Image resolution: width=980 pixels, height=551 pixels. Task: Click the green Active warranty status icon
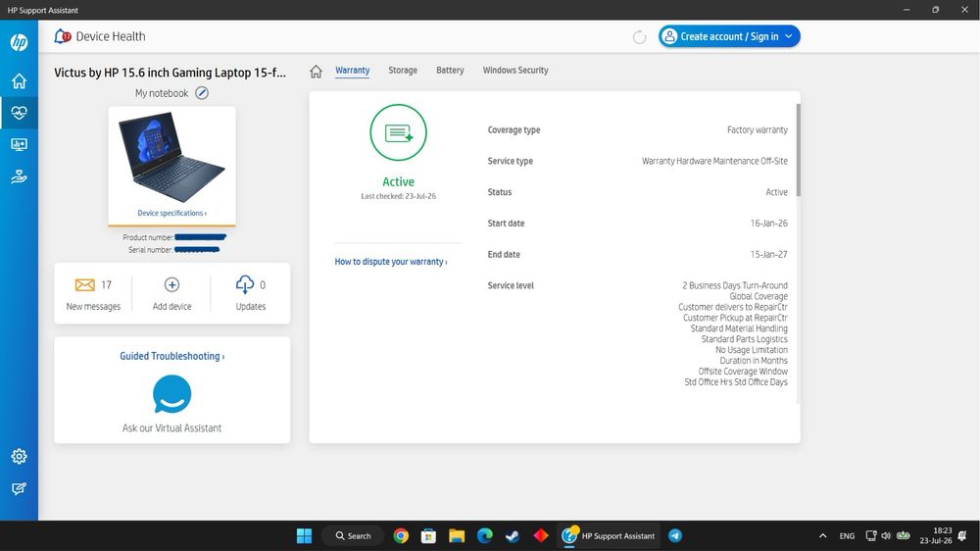(x=398, y=132)
